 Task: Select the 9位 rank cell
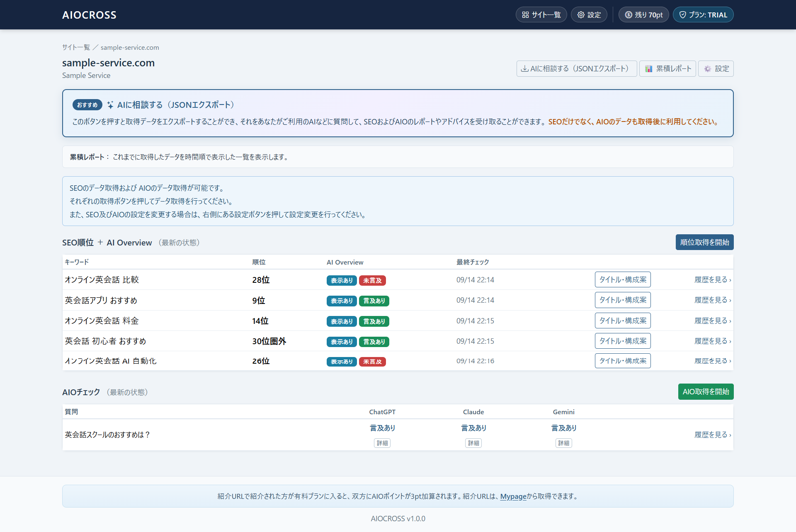click(259, 301)
